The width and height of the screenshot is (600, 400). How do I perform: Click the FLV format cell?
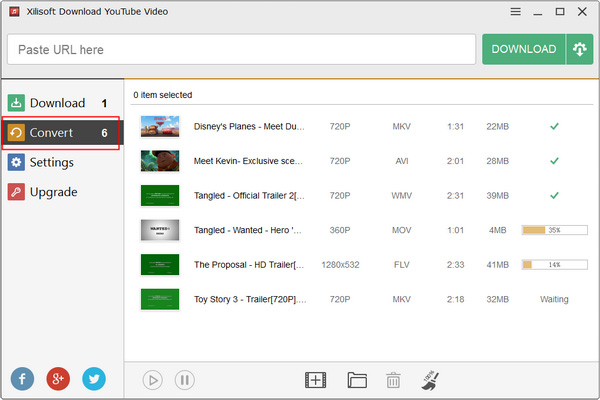401,265
